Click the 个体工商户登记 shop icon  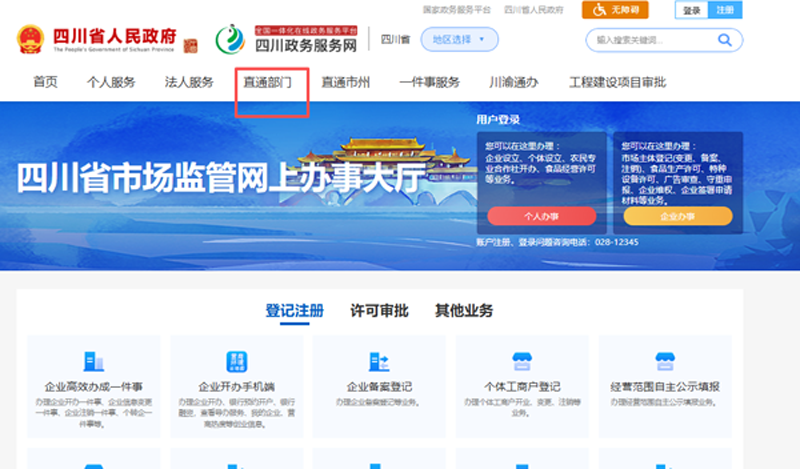521,361
